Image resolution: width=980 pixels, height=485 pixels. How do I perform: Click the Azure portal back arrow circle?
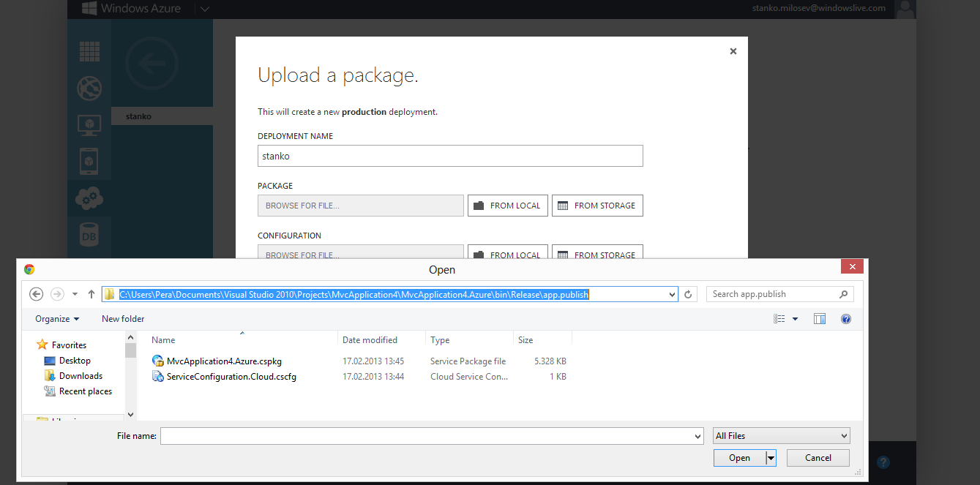(x=152, y=64)
